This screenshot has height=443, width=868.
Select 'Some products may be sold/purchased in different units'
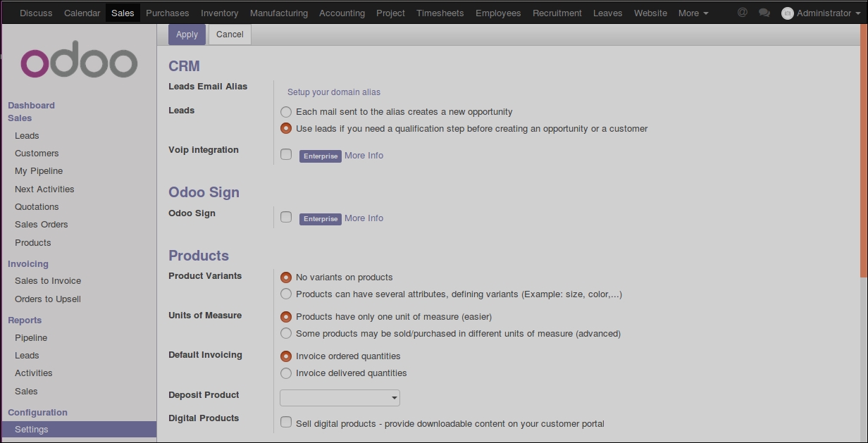286,334
